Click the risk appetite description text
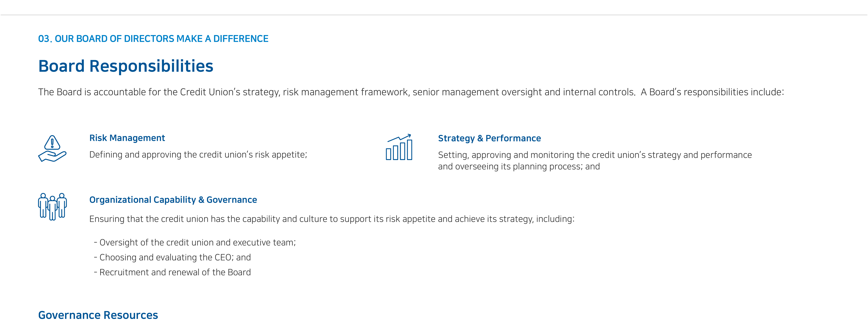 [x=198, y=154]
